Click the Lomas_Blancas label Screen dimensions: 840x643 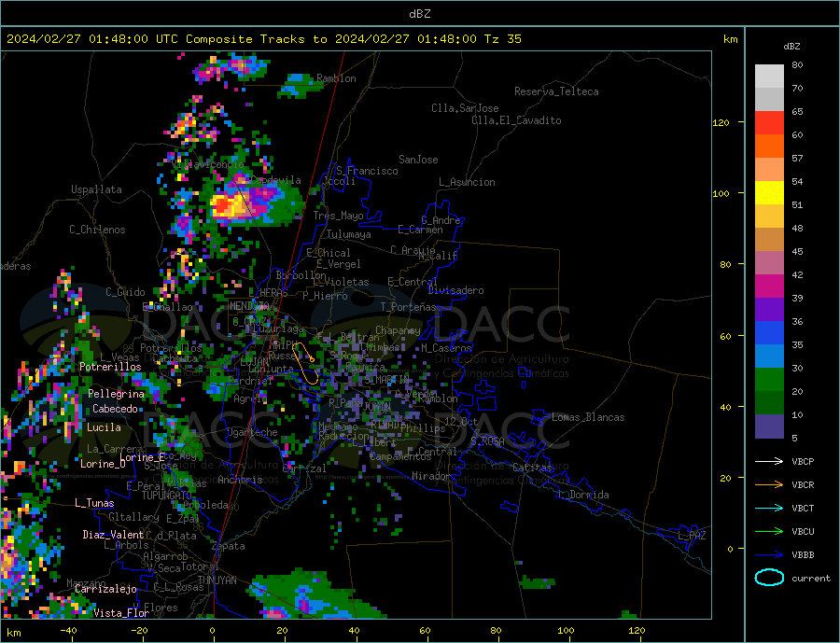[x=588, y=417]
